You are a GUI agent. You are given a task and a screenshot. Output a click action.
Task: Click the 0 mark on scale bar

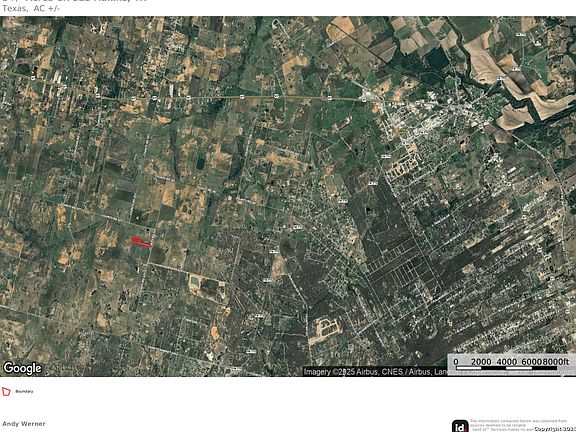pyautogui.click(x=456, y=362)
